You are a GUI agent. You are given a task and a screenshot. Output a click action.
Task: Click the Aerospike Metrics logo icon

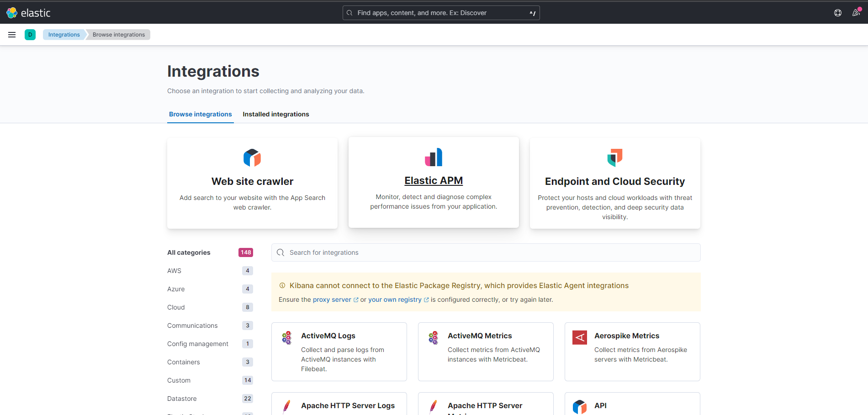pyautogui.click(x=580, y=337)
